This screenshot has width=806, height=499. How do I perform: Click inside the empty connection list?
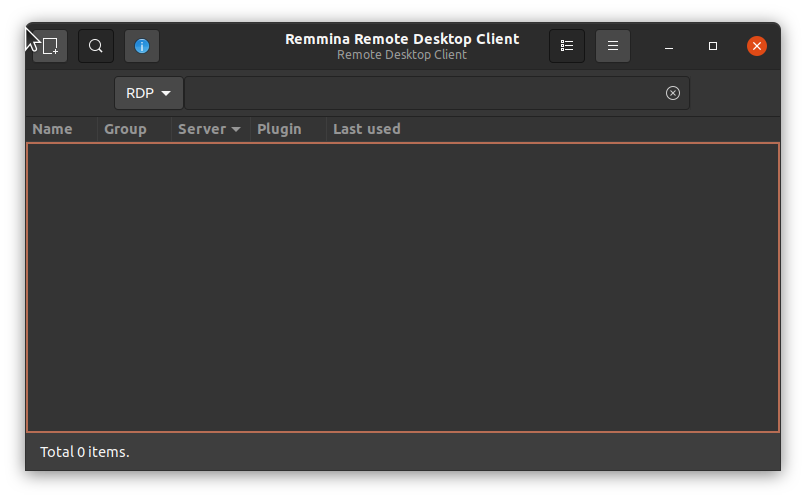[x=402, y=287]
